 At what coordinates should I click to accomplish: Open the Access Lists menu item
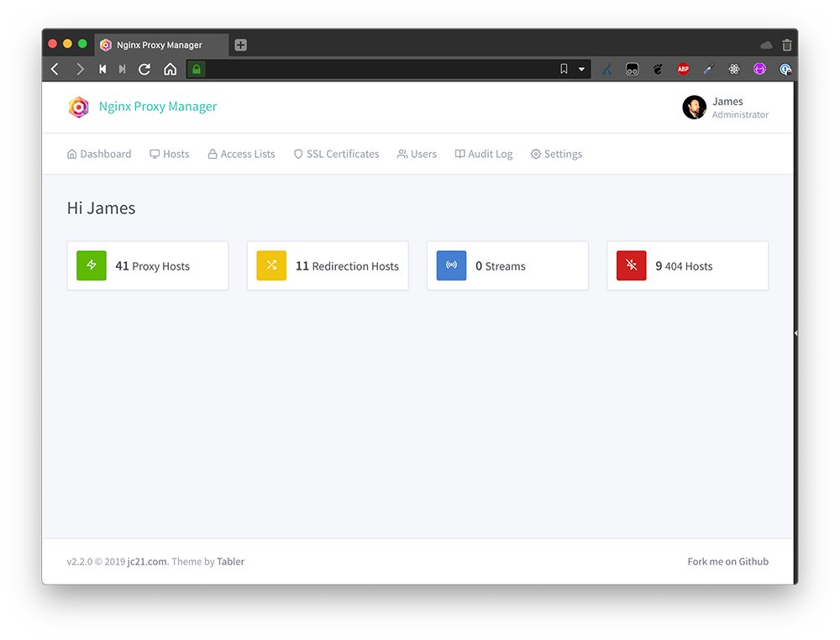[x=241, y=155]
